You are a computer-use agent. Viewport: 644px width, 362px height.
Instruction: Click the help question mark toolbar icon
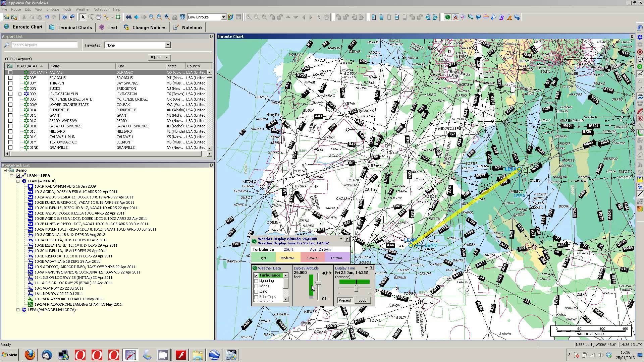tap(64, 17)
